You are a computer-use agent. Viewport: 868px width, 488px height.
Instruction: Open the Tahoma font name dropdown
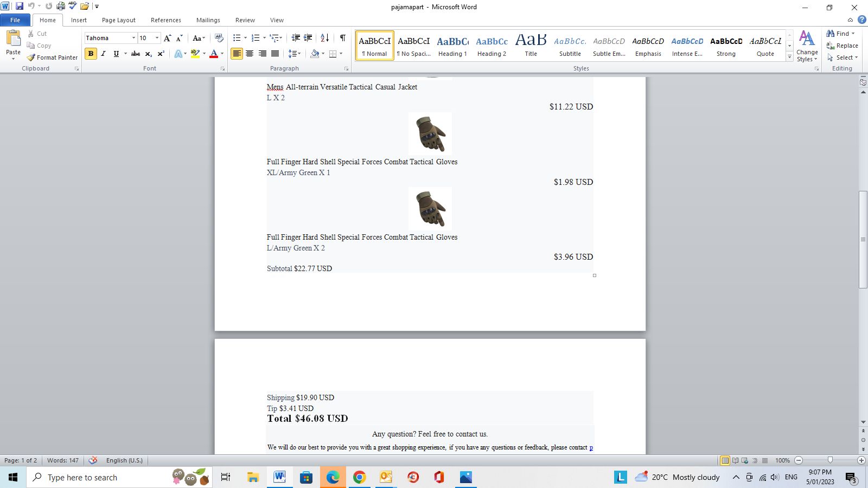133,38
